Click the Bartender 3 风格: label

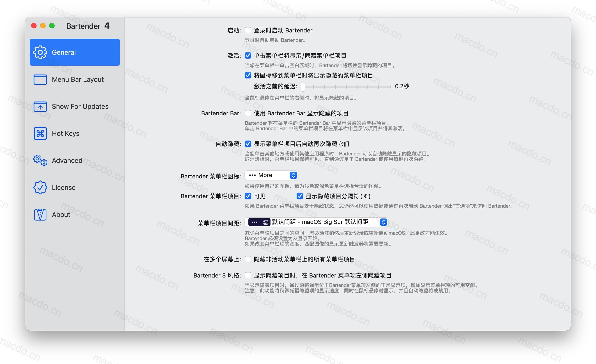tap(217, 275)
